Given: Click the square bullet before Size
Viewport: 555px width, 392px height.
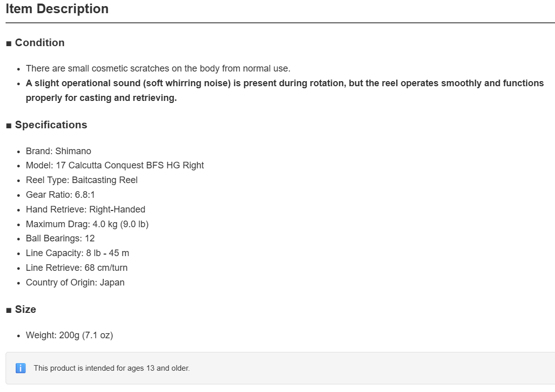Looking at the screenshot, I should click(x=9, y=310).
